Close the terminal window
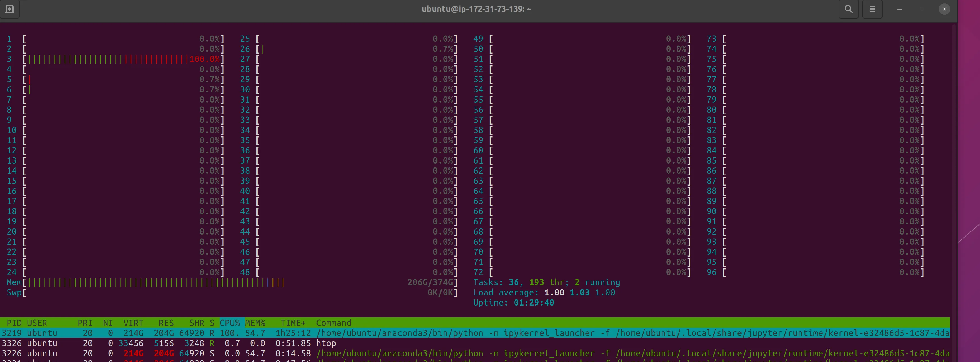The width and height of the screenshot is (980, 362). coord(944,9)
